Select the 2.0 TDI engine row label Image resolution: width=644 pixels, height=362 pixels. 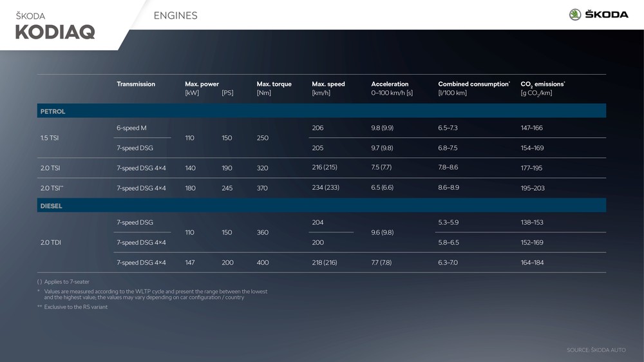tap(51, 243)
